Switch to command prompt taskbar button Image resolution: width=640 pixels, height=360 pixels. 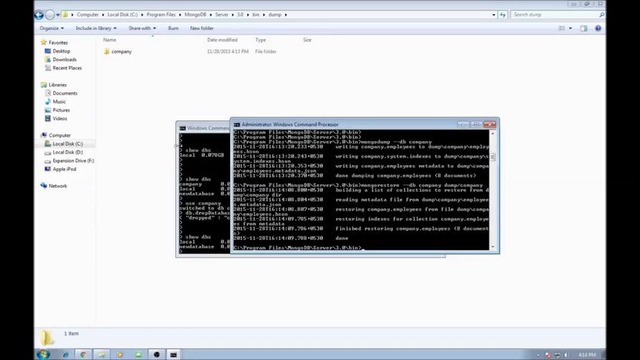pos(173,355)
